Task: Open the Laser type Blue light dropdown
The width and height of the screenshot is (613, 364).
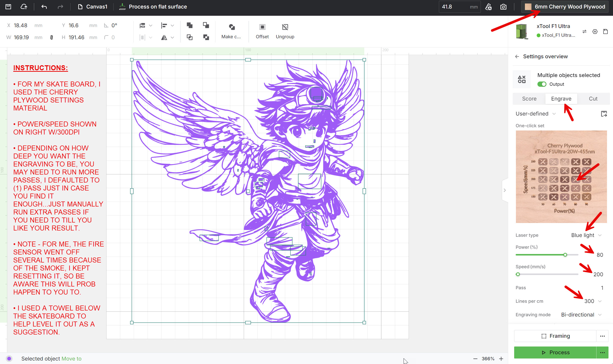Action: 586,235
